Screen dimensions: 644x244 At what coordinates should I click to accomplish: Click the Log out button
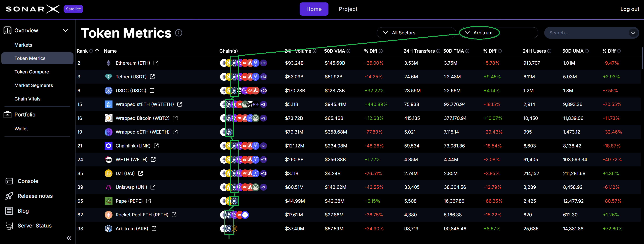(x=630, y=9)
